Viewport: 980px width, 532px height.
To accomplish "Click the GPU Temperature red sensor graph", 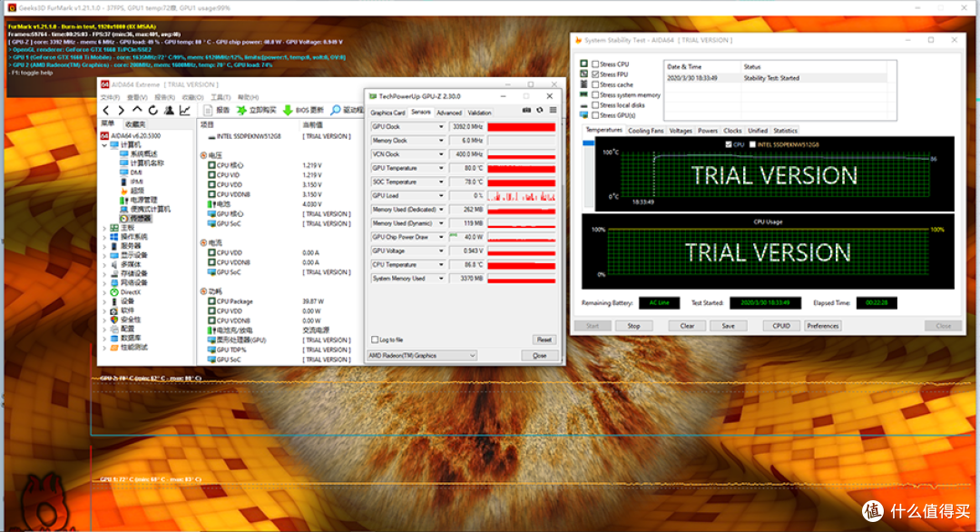I will tap(521, 168).
